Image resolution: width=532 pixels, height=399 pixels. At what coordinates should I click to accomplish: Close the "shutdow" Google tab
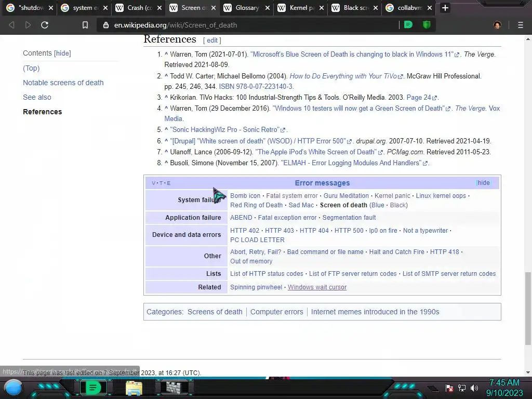[51, 8]
